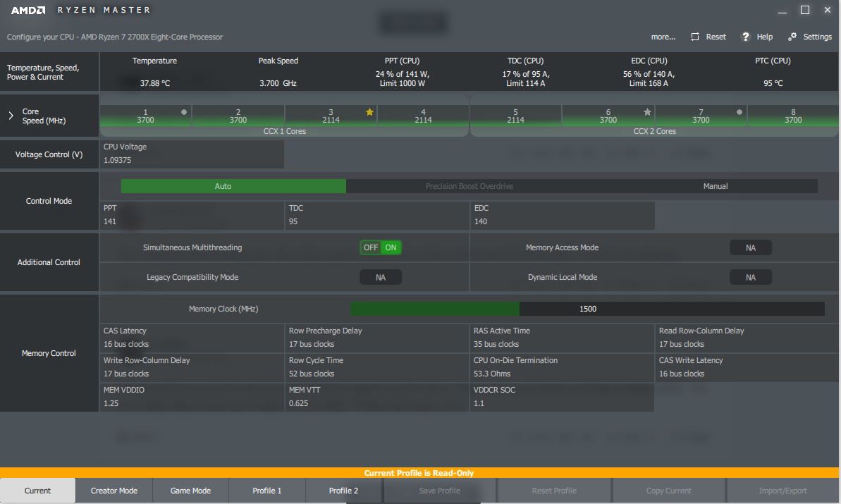Click CPU Voltage field 1.09375
841x504 pixels.
[x=192, y=154]
